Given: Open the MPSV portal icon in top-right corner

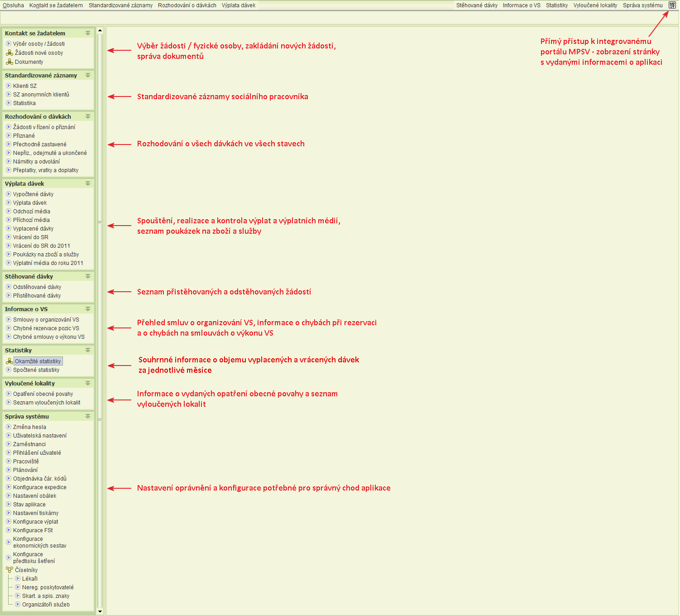Looking at the screenshot, I should (672, 5).
